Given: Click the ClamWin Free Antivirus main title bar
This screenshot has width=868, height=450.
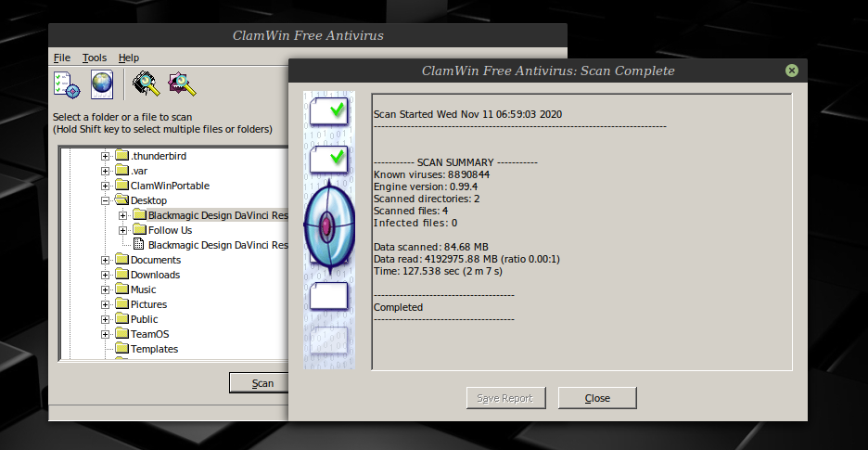Looking at the screenshot, I should tap(308, 35).
